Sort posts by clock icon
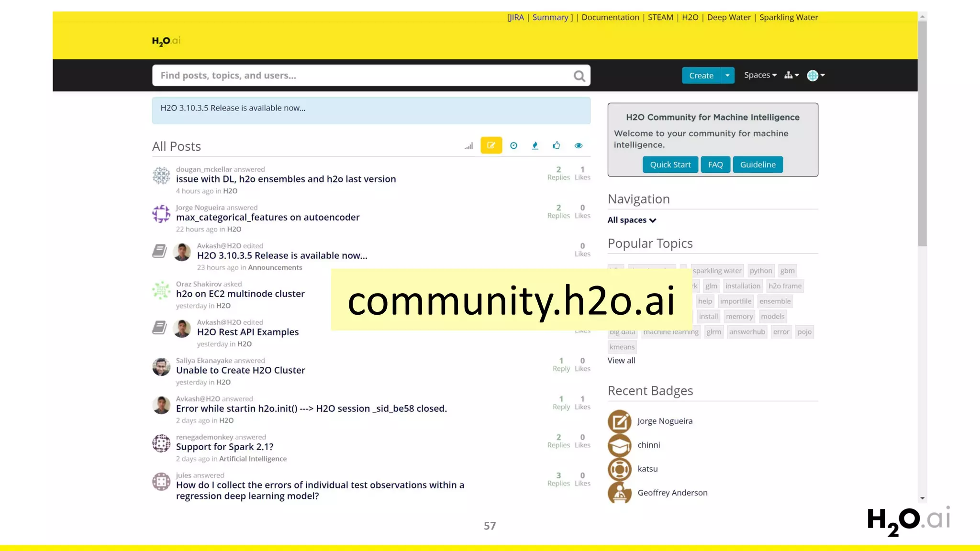 [513, 146]
